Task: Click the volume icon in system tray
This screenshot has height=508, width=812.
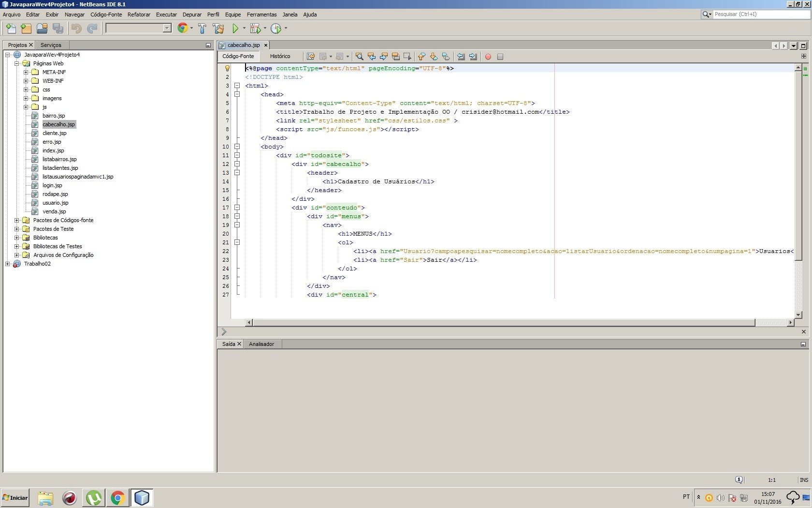Action: point(721,498)
